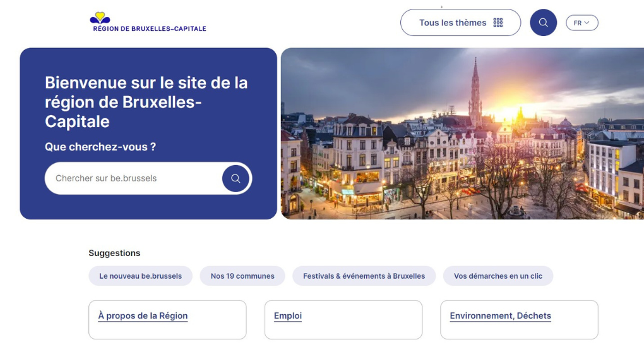Select 'Vos démarches en un clic' chip

498,276
